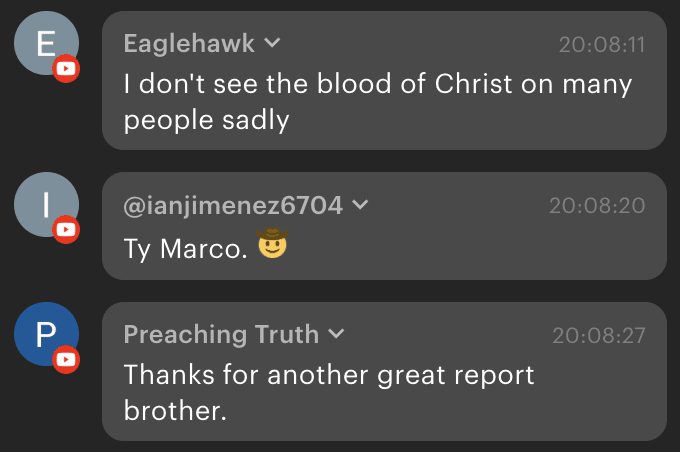Click YouTube badge on Eaglehawk's avatar
Image resolution: width=680 pixels, height=452 pixels.
[66, 69]
